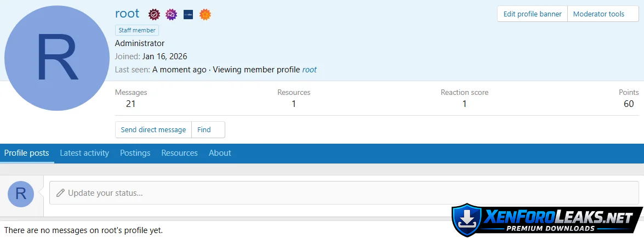Image resolution: width=644 pixels, height=238 pixels.
Task: Go to the About tab
Action: tap(220, 153)
